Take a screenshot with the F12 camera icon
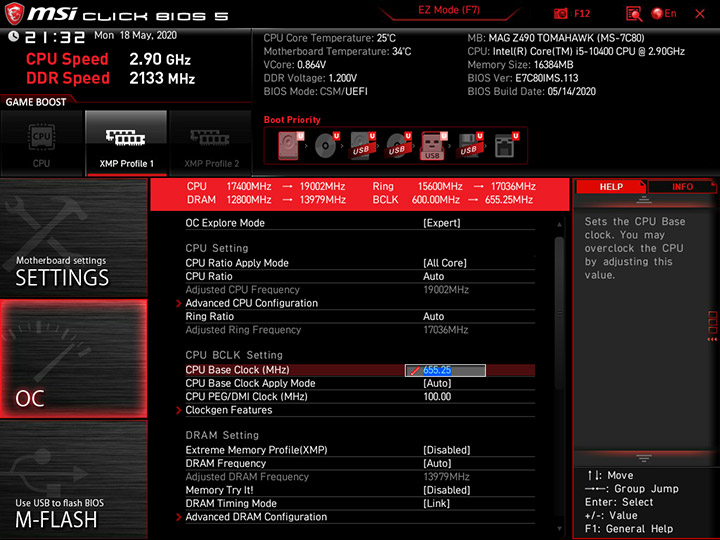Image resolution: width=720 pixels, height=540 pixels. coord(560,14)
